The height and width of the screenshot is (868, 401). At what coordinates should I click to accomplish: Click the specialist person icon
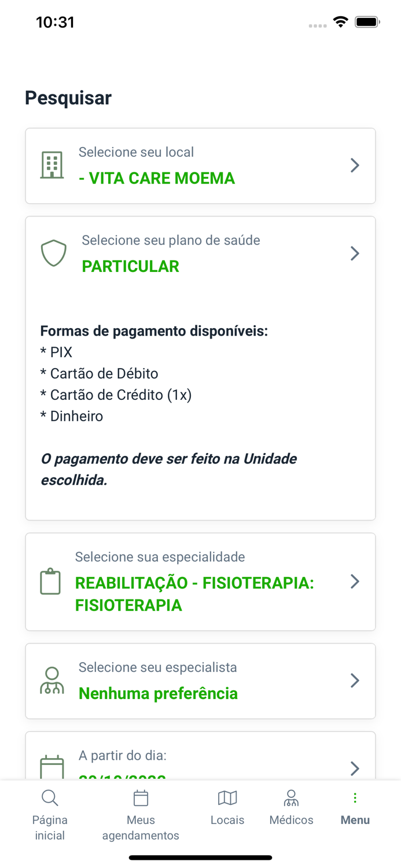52,681
